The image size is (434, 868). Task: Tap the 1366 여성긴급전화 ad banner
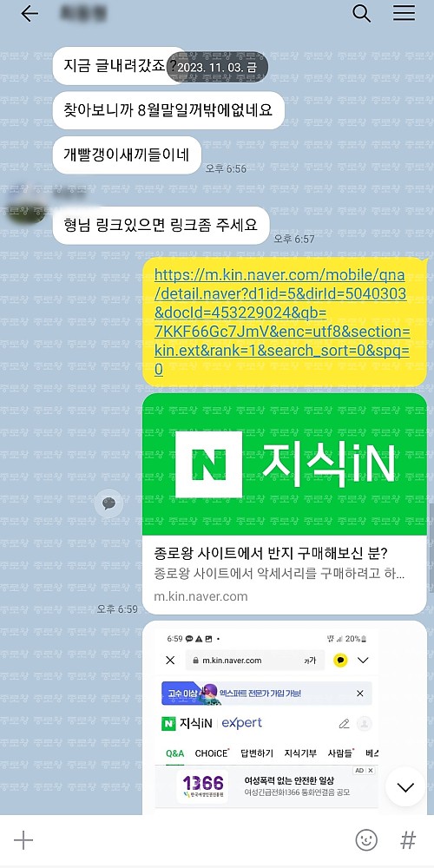click(266, 786)
